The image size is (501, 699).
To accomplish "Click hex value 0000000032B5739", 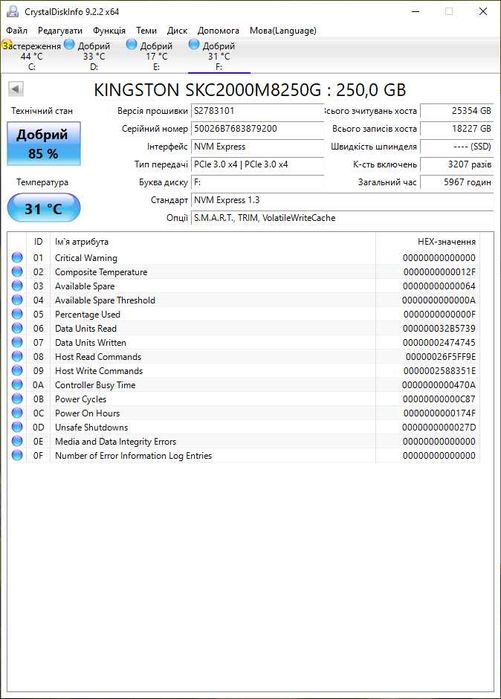I will tap(439, 329).
